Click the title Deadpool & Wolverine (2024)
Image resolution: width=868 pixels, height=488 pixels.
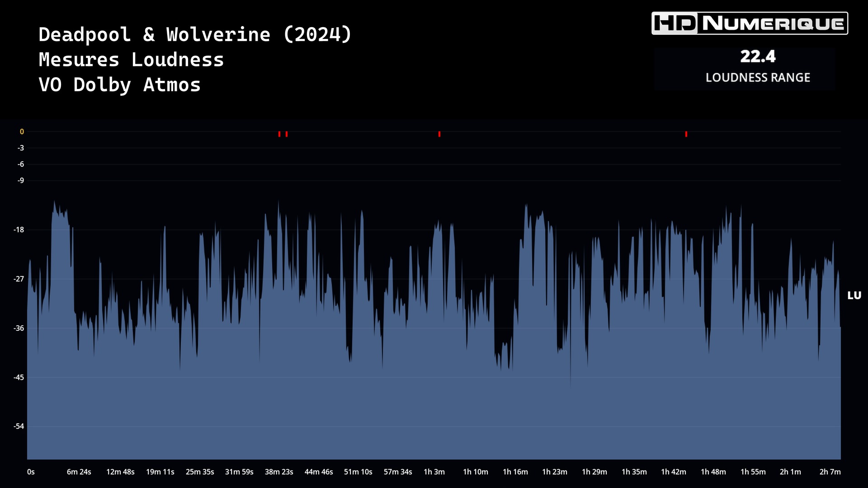click(195, 34)
